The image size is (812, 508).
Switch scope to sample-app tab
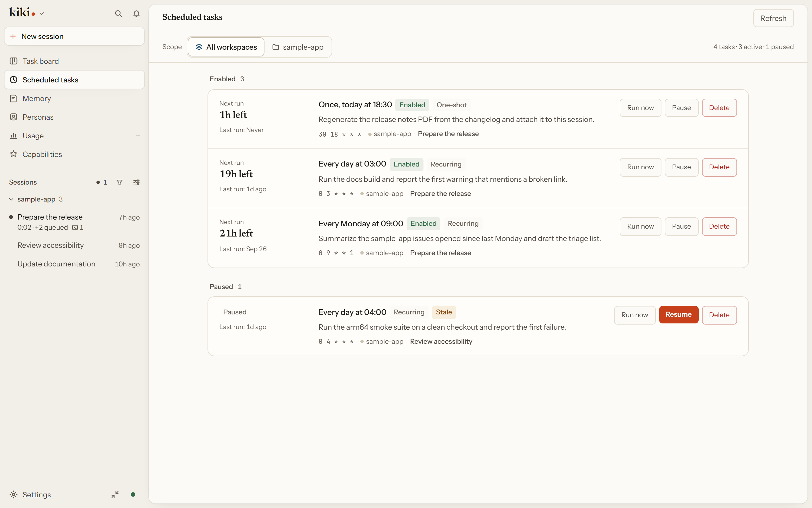[x=298, y=47]
